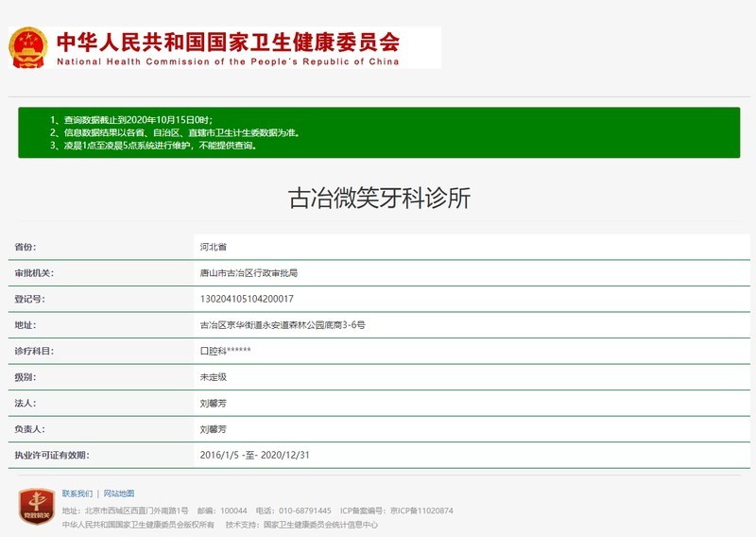The height and width of the screenshot is (537, 756).
Task: Click the 诊疗科目 row label
Action: click(x=34, y=352)
